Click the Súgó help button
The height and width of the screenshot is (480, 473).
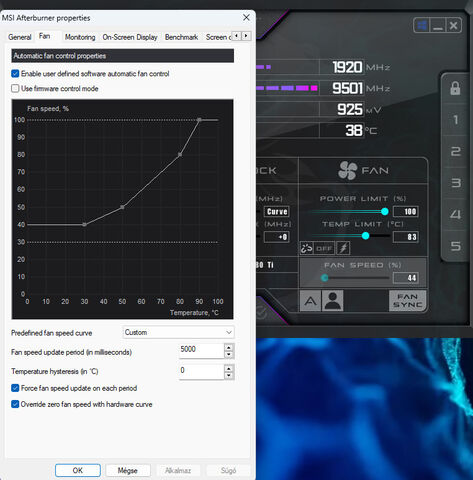pyautogui.click(x=228, y=470)
